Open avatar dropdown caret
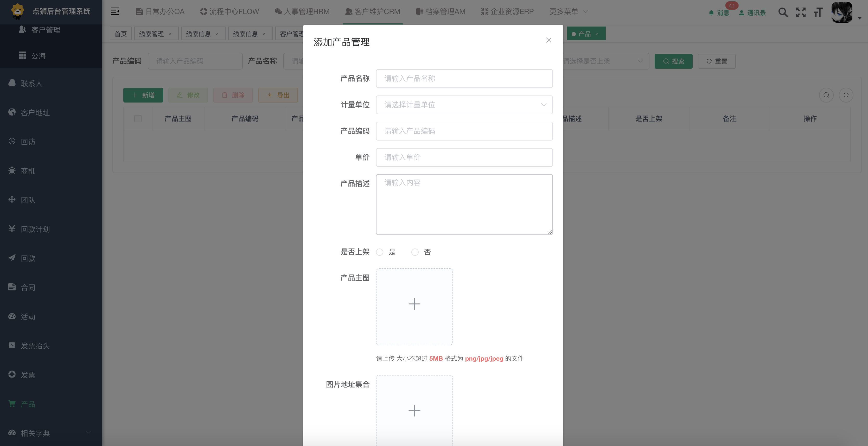This screenshot has width=868, height=446. tap(860, 18)
